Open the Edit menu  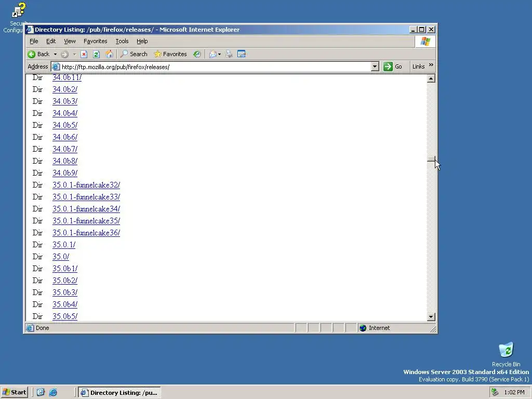tap(51, 41)
